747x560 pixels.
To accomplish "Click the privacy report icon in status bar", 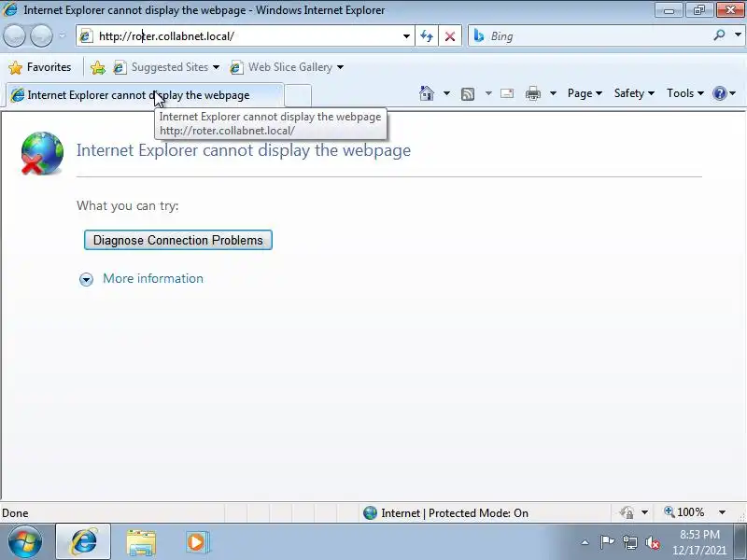I will click(627, 512).
